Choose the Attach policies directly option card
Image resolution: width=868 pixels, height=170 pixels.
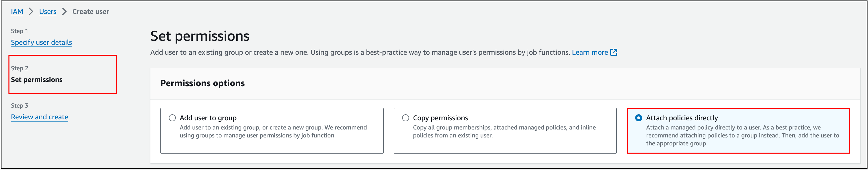pyautogui.click(x=738, y=131)
